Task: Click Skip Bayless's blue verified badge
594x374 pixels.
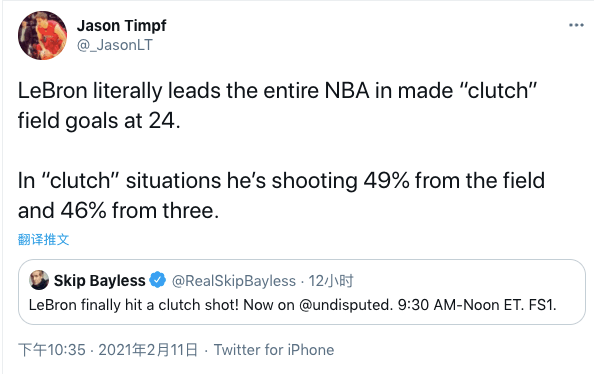Action: point(157,280)
